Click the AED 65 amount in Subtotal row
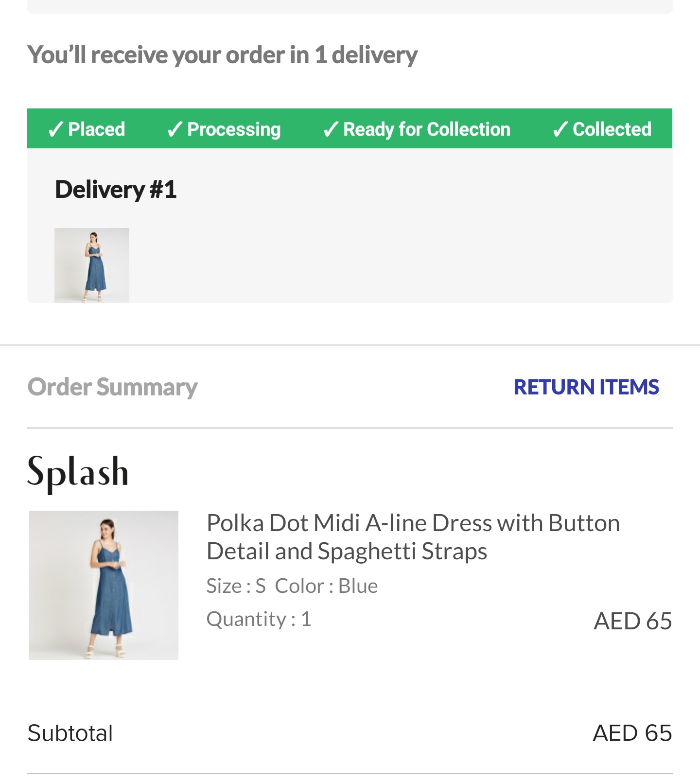 pyautogui.click(x=632, y=733)
